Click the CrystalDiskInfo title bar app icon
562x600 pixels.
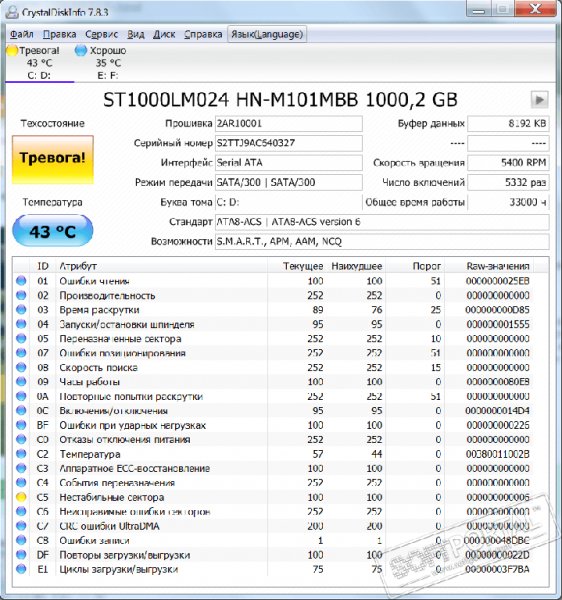(x=12, y=12)
